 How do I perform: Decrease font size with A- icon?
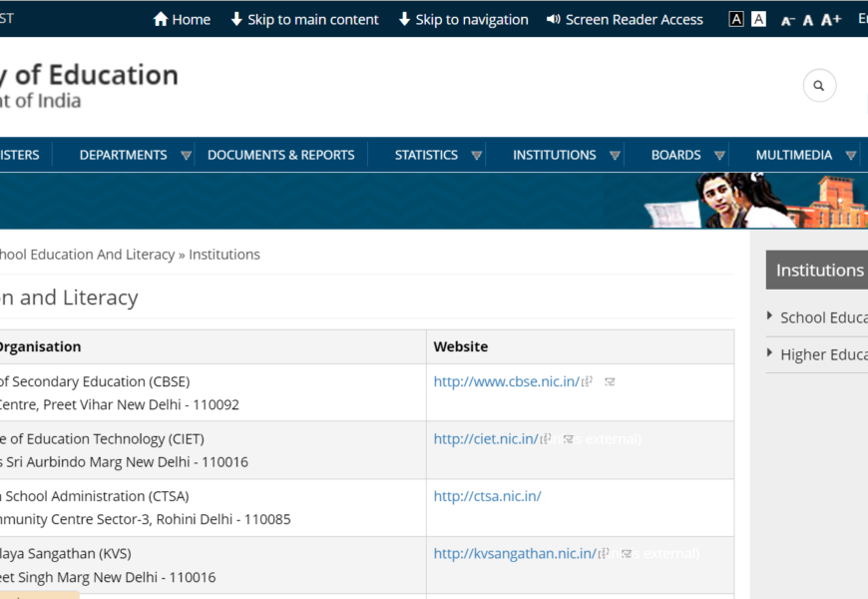[x=787, y=20]
